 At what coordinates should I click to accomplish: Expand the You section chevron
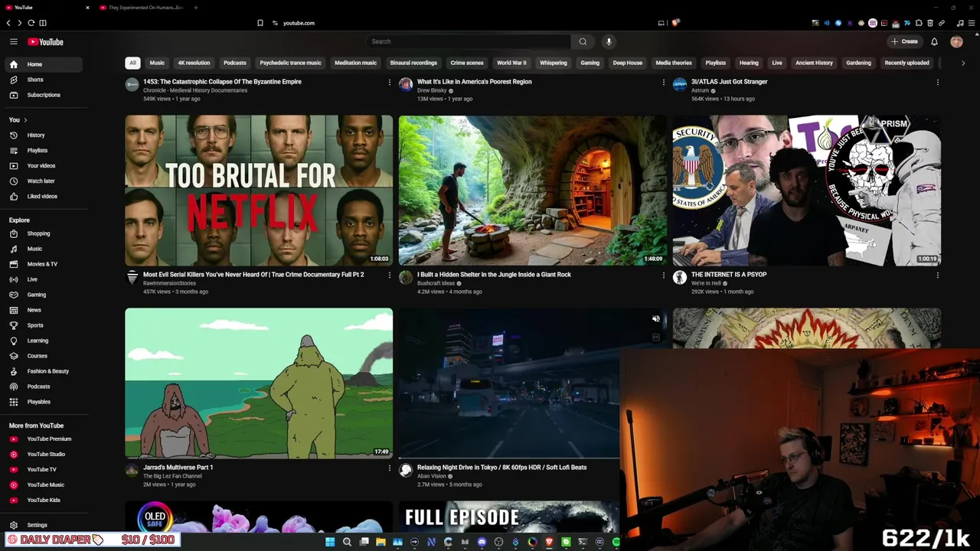pos(25,120)
